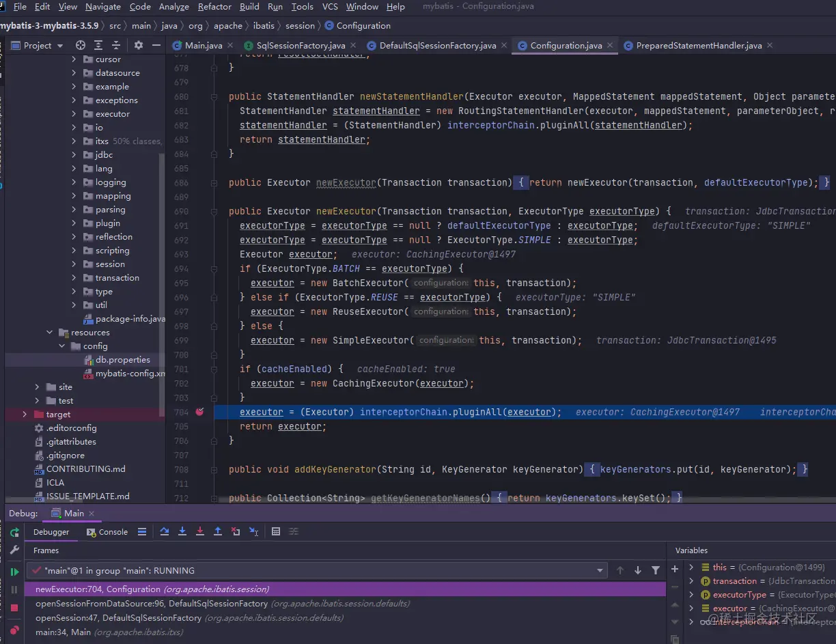
Task: Click the Trace Current Stream Chain icon
Action: click(x=294, y=531)
